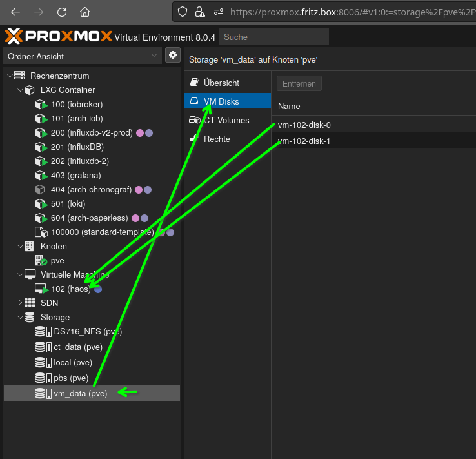Click the SDN grid icon
The width and height of the screenshot is (476, 459).
click(30, 303)
